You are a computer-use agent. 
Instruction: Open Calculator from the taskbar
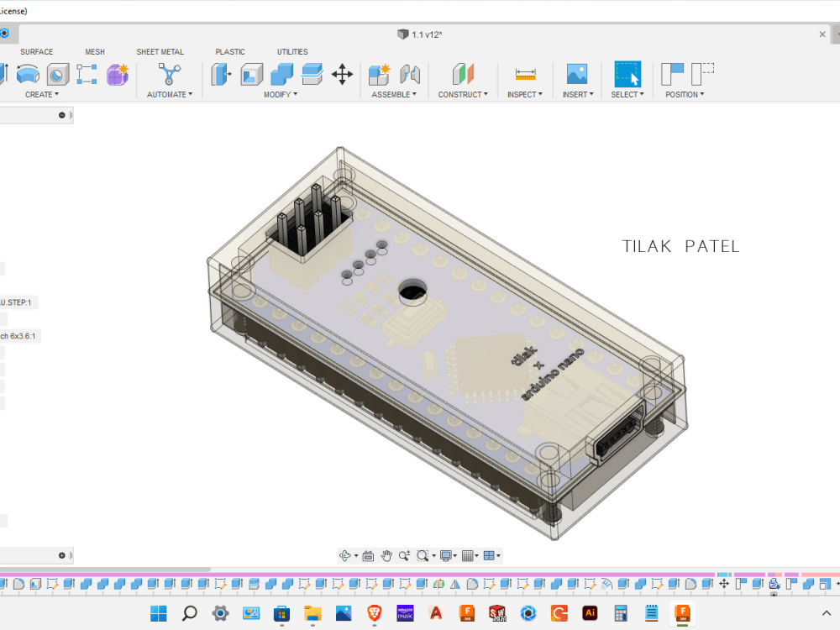621,613
